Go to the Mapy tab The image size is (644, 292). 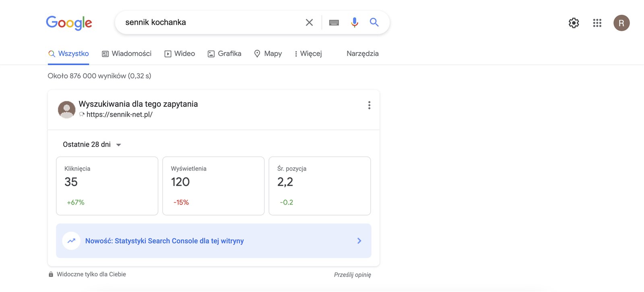268,54
